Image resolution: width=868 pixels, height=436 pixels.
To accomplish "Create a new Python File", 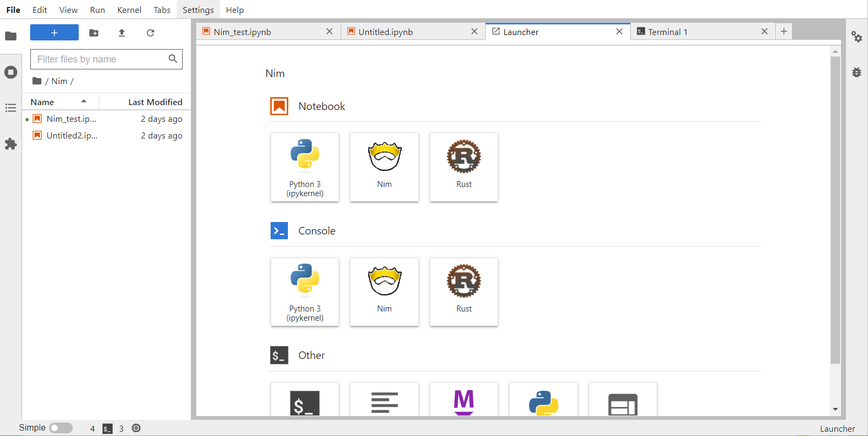I will coord(543,399).
